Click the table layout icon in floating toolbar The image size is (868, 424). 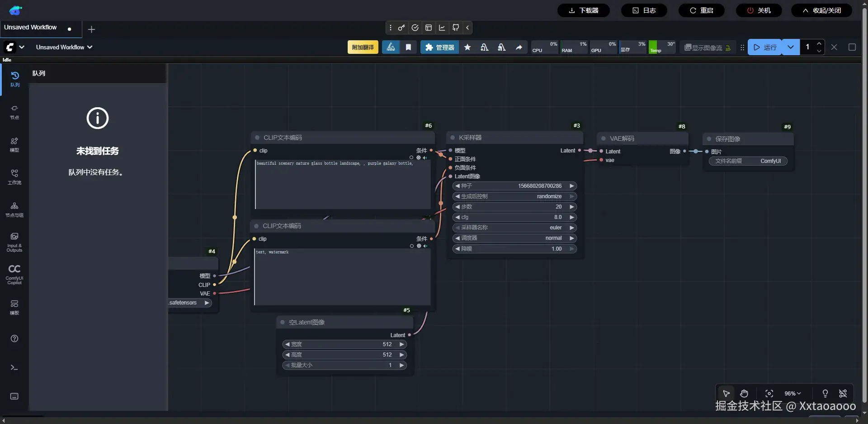[429, 28]
